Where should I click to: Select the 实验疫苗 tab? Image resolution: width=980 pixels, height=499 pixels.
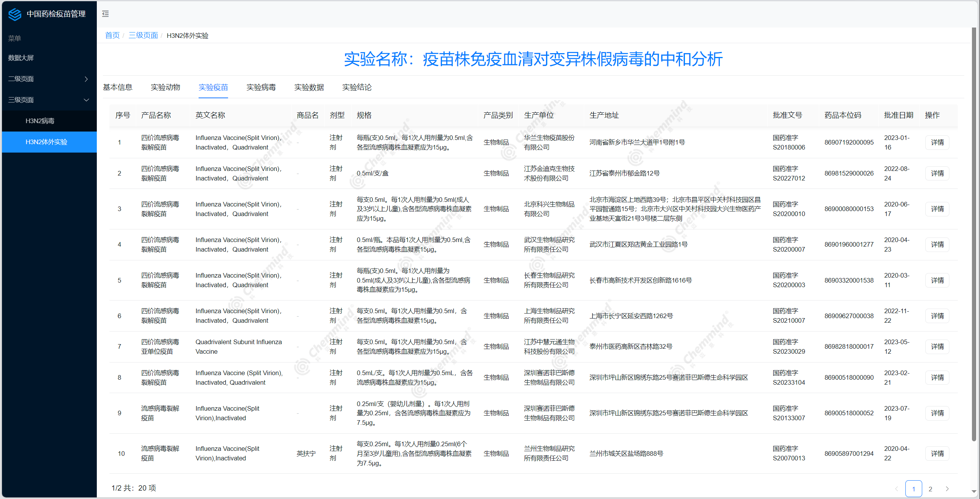point(213,87)
